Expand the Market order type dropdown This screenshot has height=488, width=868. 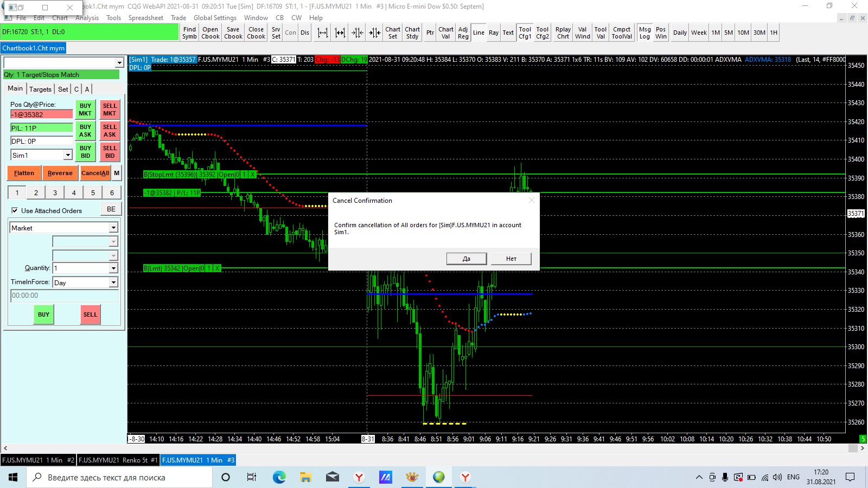113,228
